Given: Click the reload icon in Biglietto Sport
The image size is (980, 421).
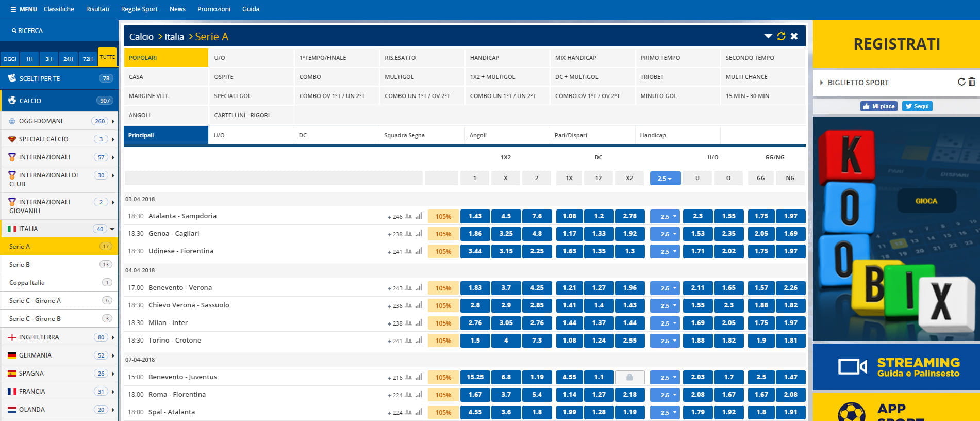Looking at the screenshot, I should (961, 82).
